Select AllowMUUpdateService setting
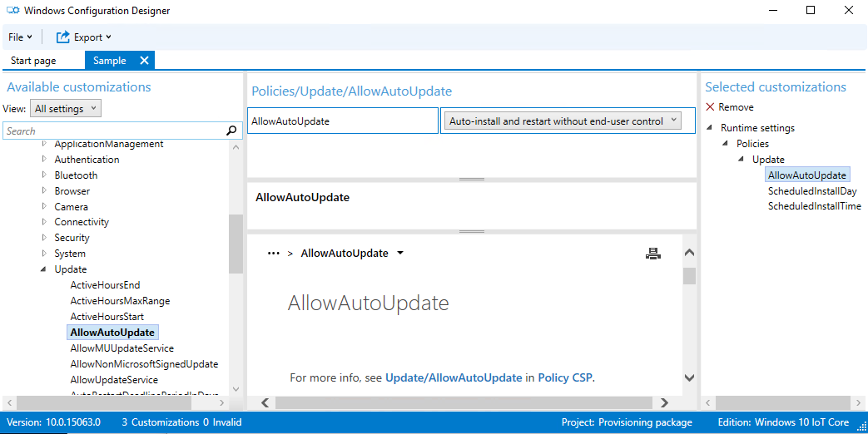This screenshot has height=434, width=868. [122, 348]
